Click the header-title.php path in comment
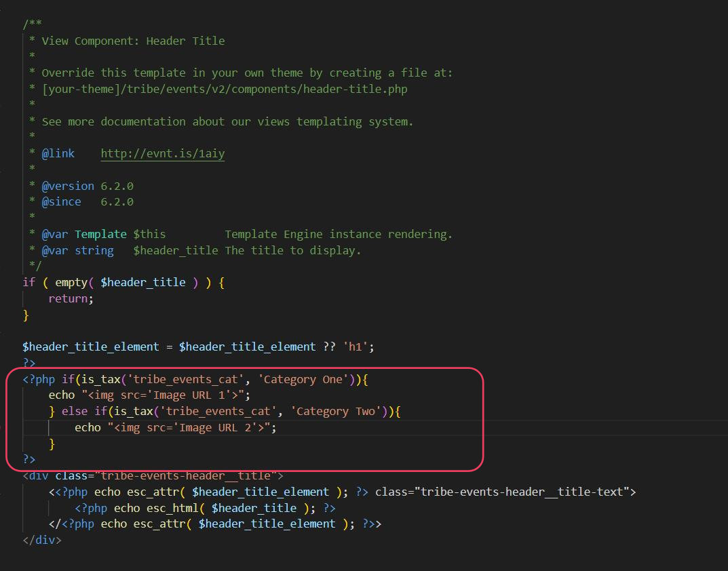The width and height of the screenshot is (728, 571). tap(224, 89)
